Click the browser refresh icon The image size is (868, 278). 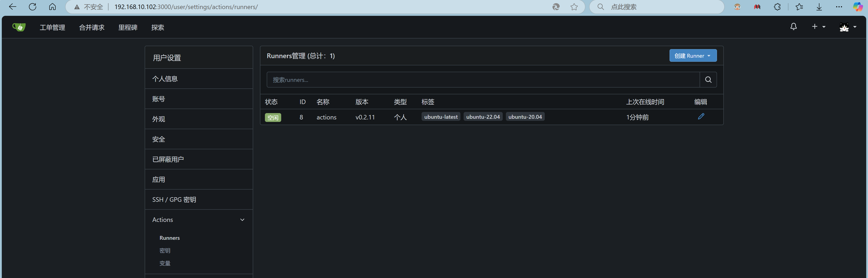coord(32,7)
